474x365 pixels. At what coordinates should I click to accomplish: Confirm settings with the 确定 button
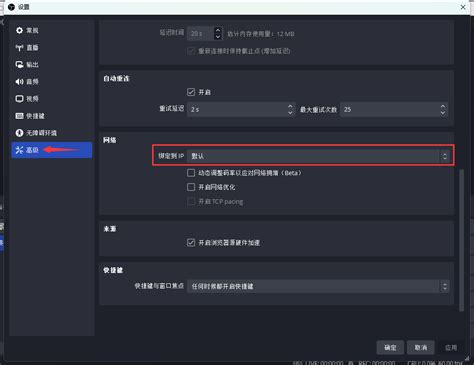(x=390, y=348)
